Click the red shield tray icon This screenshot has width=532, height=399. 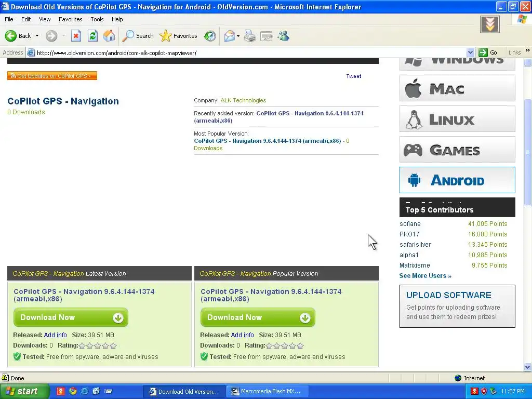coord(484,391)
